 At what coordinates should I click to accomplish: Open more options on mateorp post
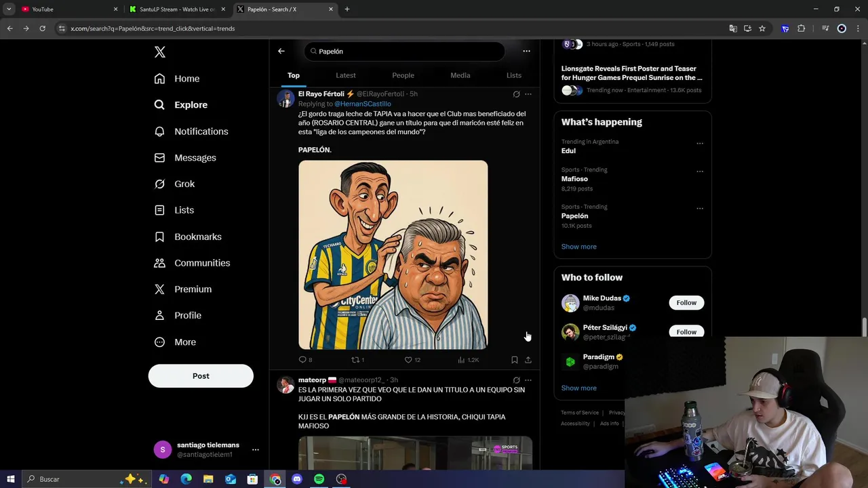click(528, 380)
